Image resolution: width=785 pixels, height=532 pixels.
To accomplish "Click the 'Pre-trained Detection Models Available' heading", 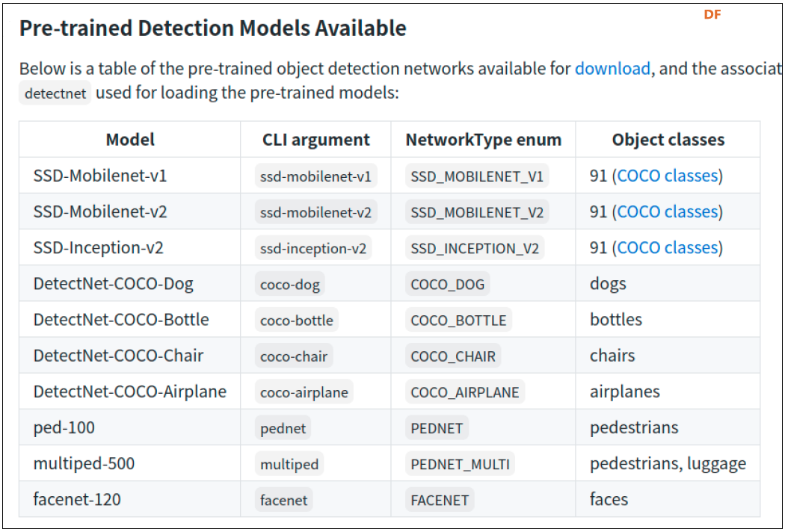I will point(213,28).
